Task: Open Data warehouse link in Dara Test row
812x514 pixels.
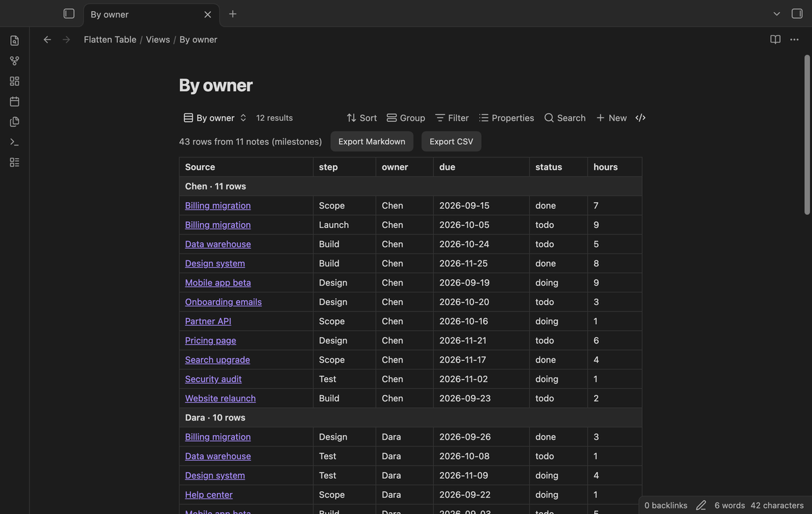Action: 218,456
